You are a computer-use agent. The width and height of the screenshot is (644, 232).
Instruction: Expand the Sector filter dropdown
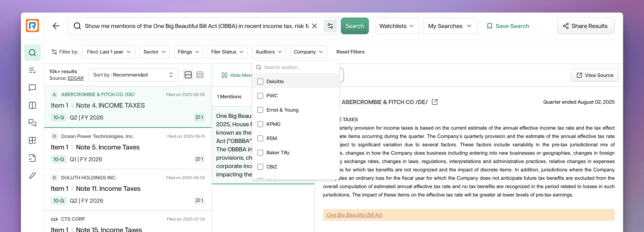point(155,52)
